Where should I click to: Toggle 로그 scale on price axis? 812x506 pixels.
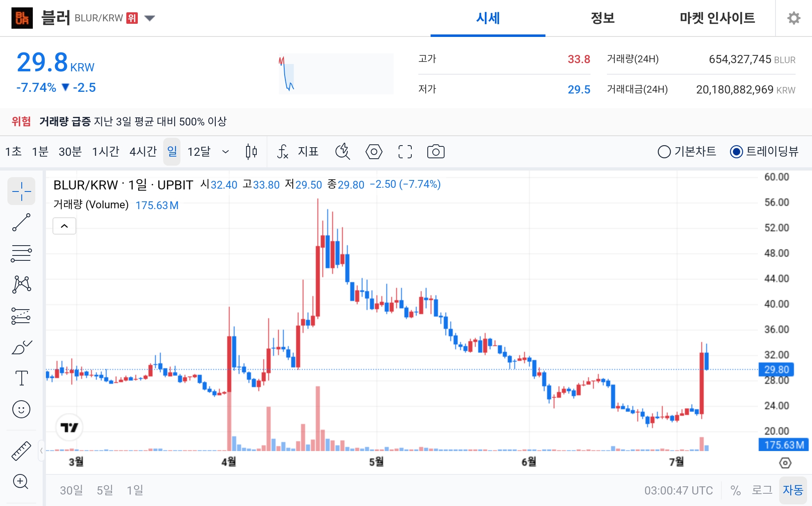[762, 490]
